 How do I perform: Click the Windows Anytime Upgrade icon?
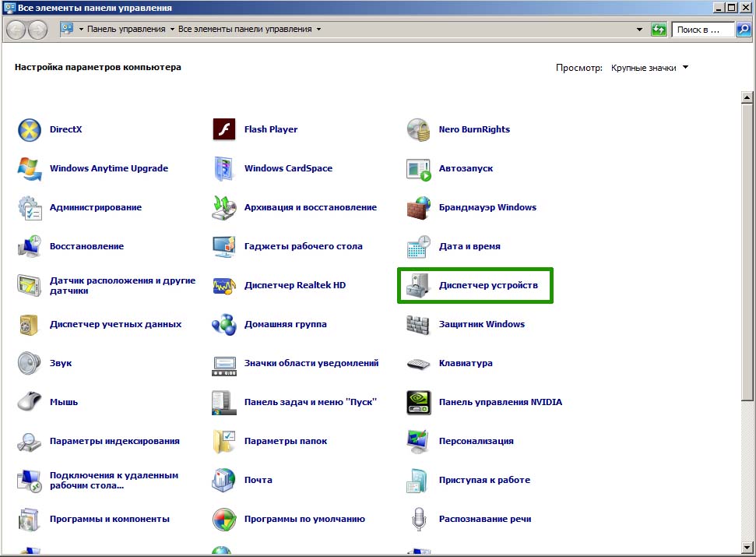[30, 169]
